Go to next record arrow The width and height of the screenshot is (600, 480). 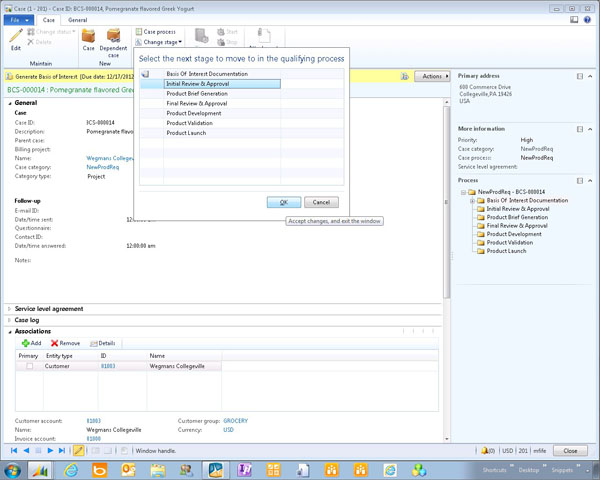pos(50,451)
